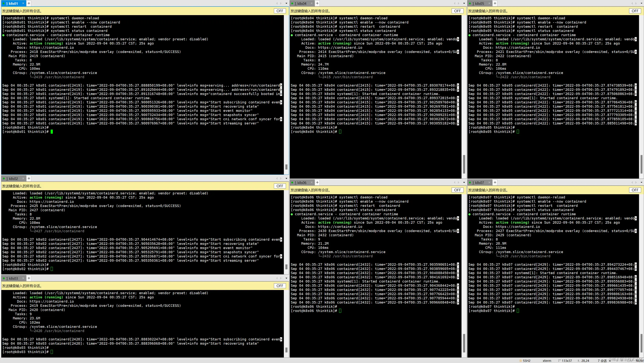The width and height of the screenshot is (644, 363).
Task: Toggle the OFF switch in the k8s01 pane
Action: [280, 11]
